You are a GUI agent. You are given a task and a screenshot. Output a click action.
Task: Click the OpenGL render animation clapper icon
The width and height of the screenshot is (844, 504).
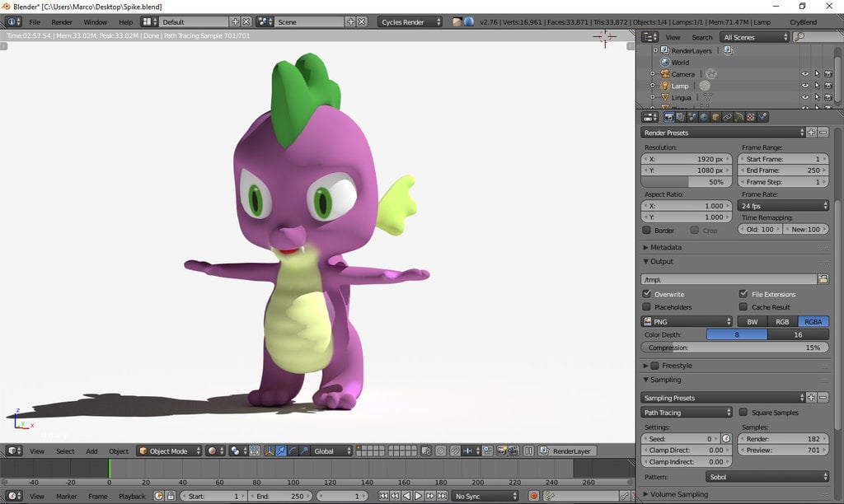click(513, 450)
